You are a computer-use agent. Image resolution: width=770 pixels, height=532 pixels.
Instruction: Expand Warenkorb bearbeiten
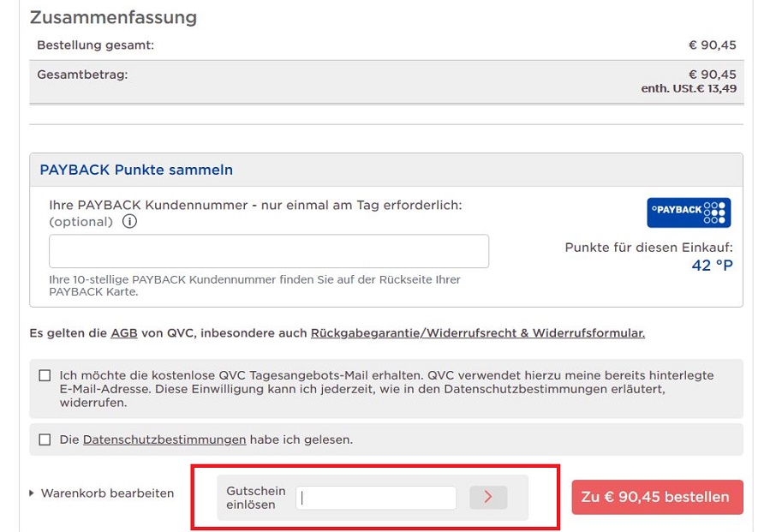tap(102, 493)
